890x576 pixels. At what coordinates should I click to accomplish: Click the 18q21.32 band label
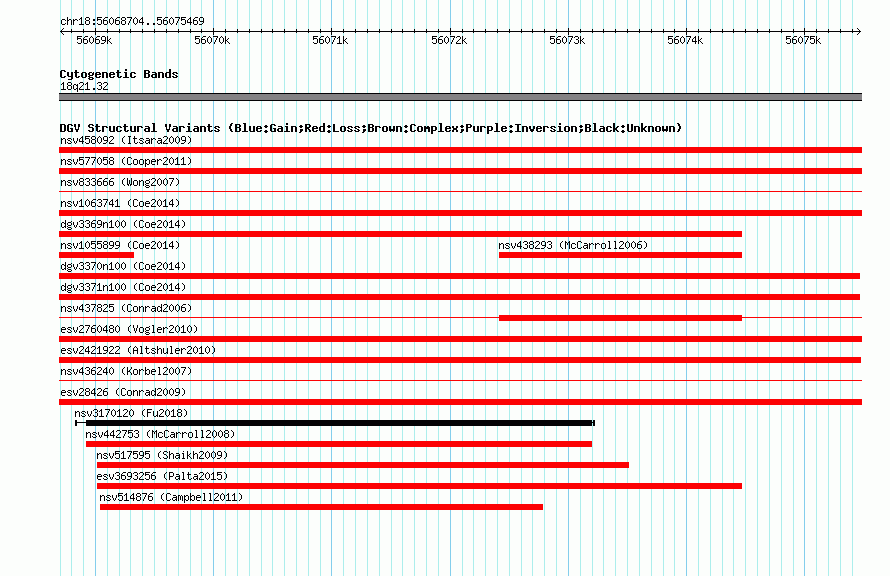coord(84,86)
